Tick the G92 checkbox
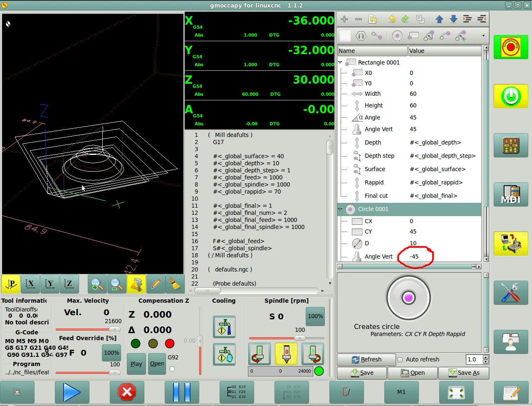This screenshot has height=406, width=532. click(172, 369)
